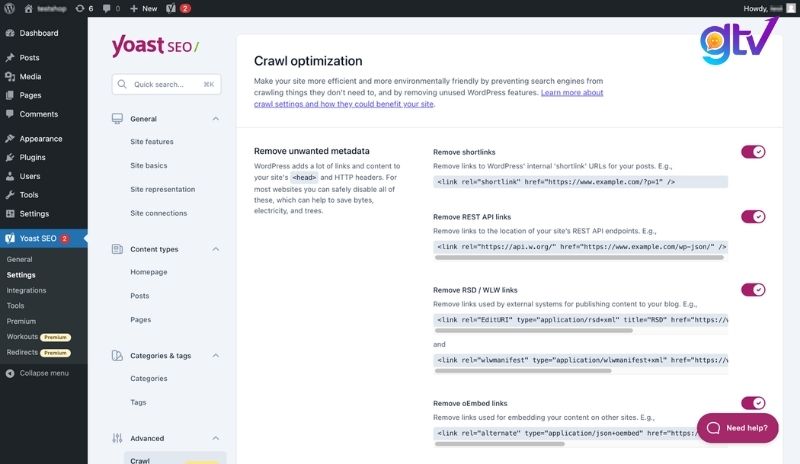Screen dimensions: 800x464
Task: Click the WordPress logo in admin bar
Action: click(9, 8)
